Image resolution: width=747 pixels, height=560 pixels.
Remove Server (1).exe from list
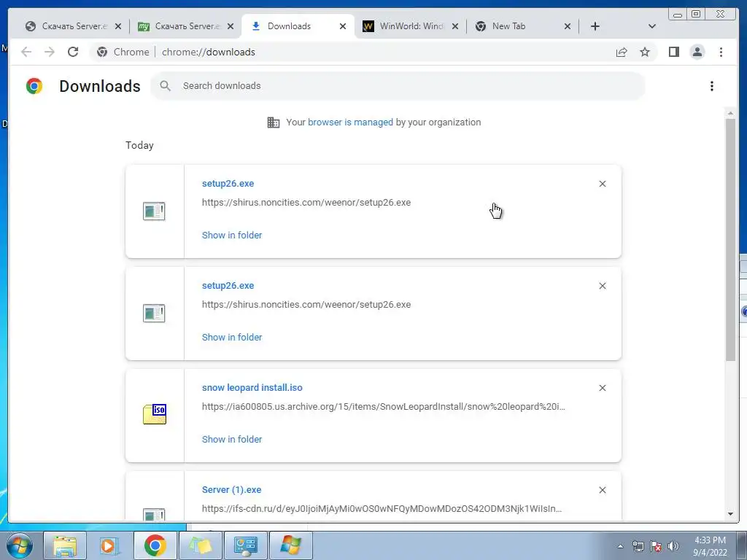click(x=602, y=490)
